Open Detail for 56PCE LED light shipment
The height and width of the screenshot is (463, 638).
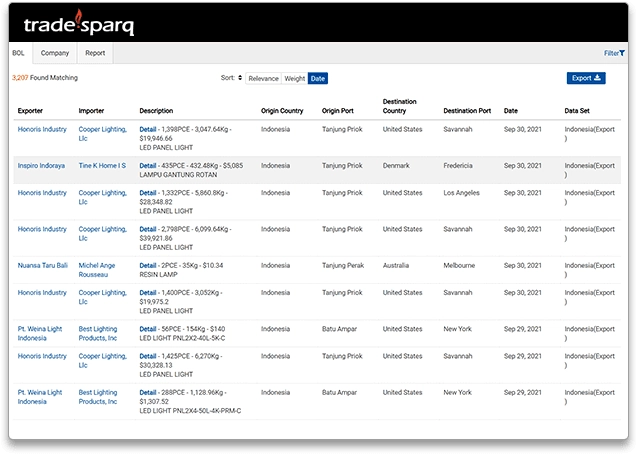click(148, 329)
